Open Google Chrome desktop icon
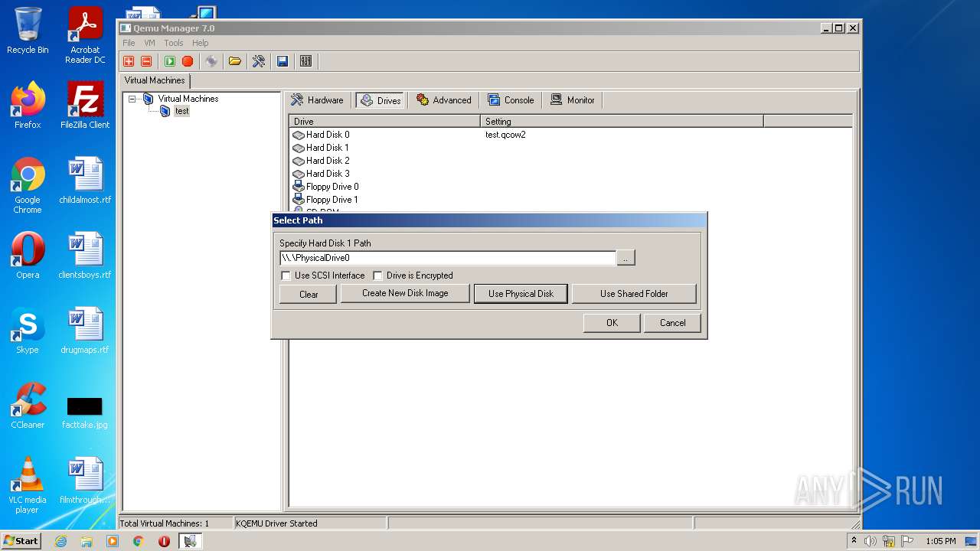The height and width of the screenshot is (551, 980). 28,185
